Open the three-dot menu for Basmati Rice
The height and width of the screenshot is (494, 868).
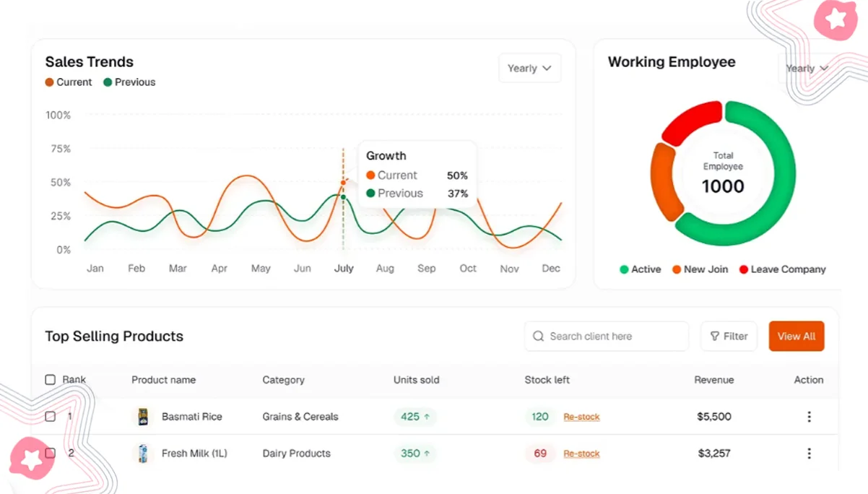809,417
